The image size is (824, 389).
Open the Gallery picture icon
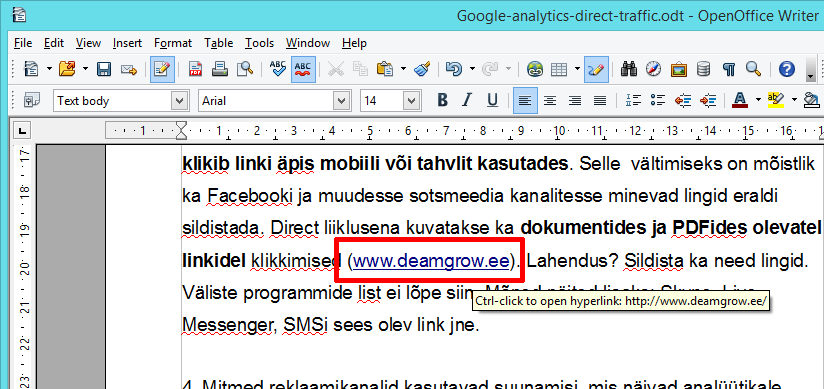(679, 69)
